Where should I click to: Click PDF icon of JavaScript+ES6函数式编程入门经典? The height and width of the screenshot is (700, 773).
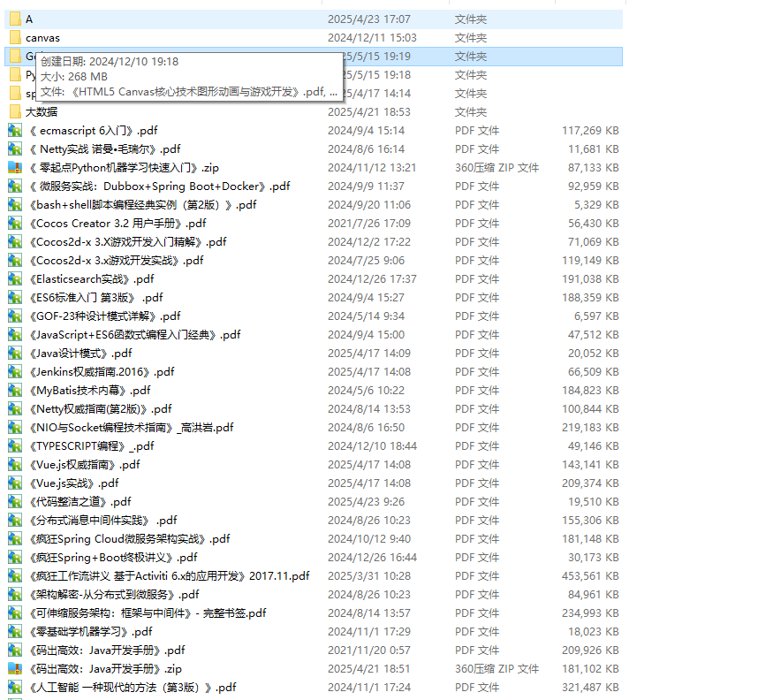[x=15, y=335]
